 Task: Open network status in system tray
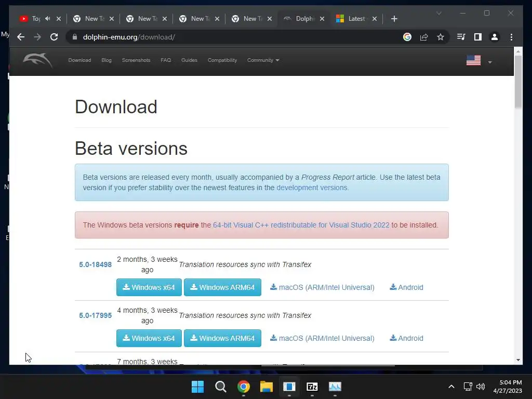[x=468, y=387]
